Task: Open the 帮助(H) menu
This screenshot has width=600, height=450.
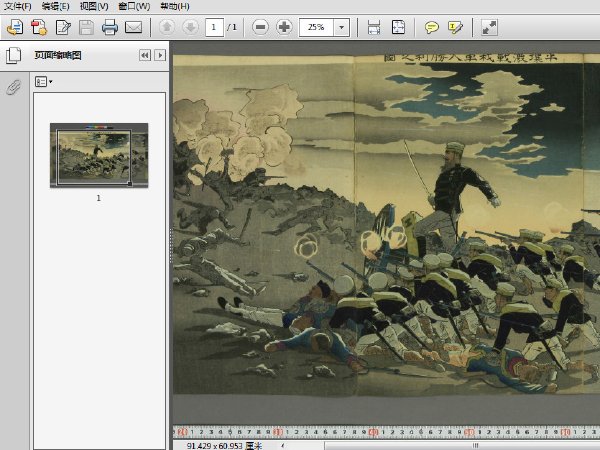Action: (x=174, y=6)
